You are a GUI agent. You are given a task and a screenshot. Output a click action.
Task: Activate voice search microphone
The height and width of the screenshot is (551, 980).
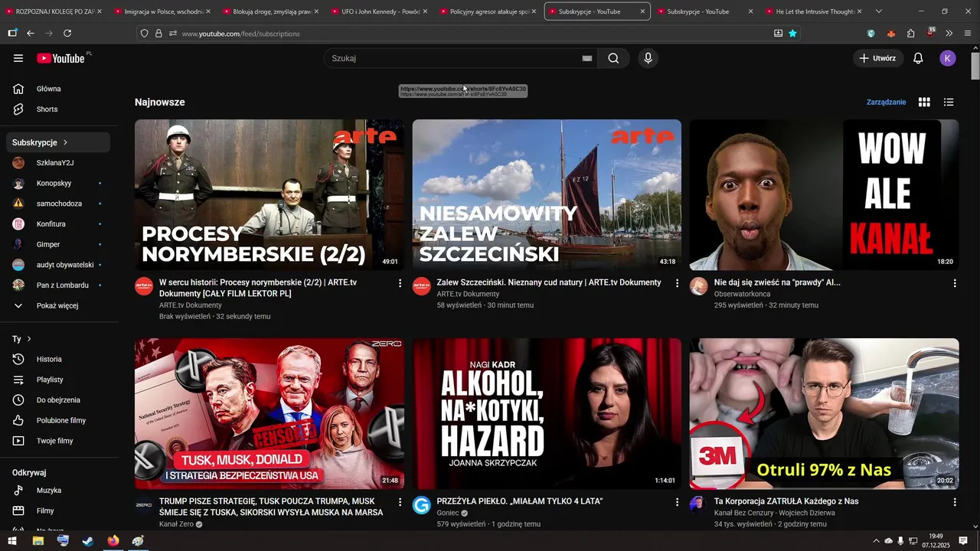click(648, 58)
